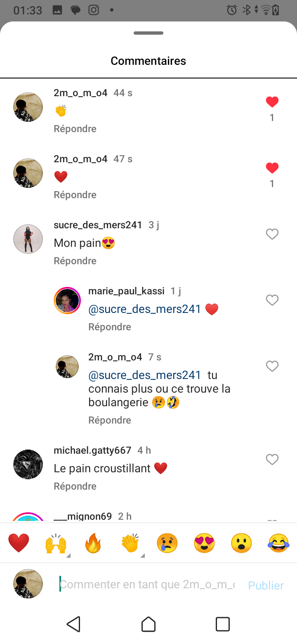Reply to sucre_des_mers241's comment
This screenshot has width=297, height=644.
point(75,261)
